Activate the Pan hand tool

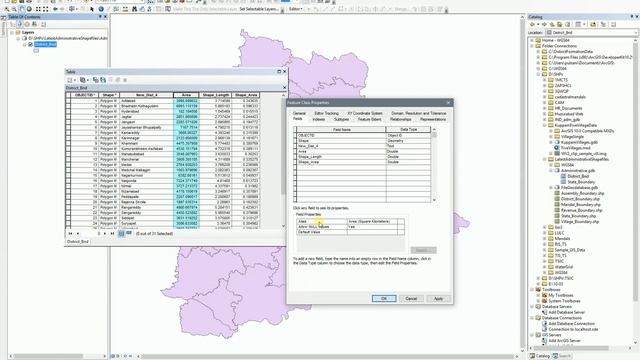coord(22,9)
